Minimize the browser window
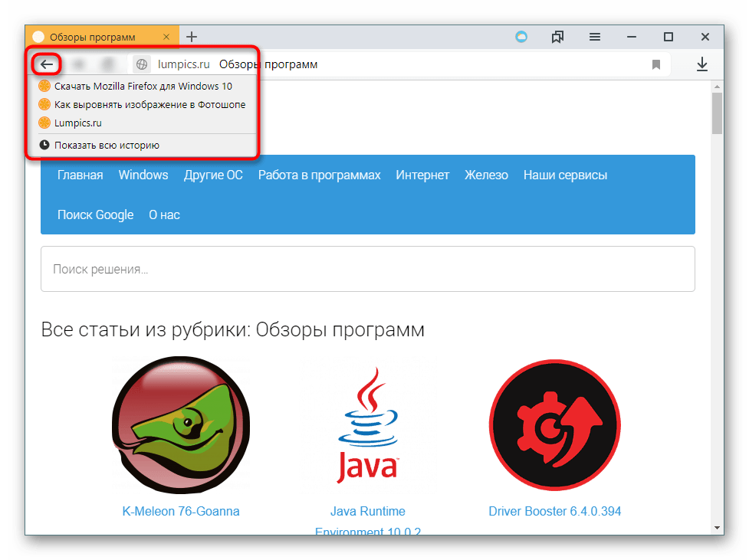Viewport: 749px width, 560px height. pyautogui.click(x=632, y=37)
